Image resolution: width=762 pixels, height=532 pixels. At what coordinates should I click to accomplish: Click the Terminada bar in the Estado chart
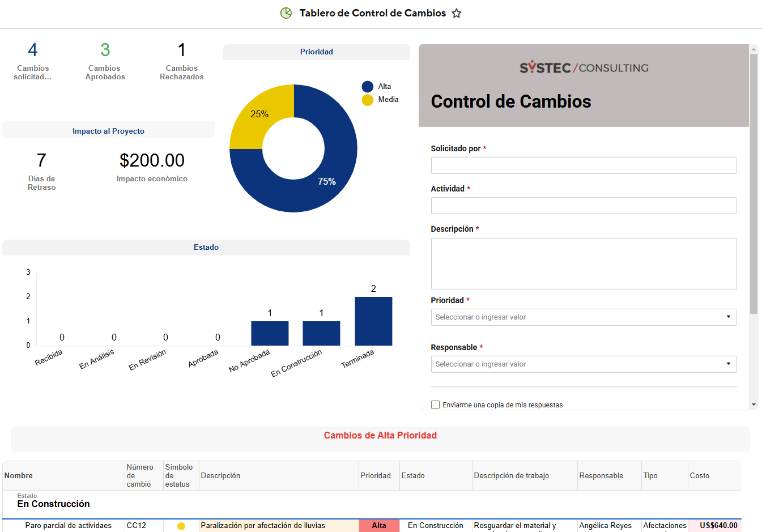tap(373, 319)
